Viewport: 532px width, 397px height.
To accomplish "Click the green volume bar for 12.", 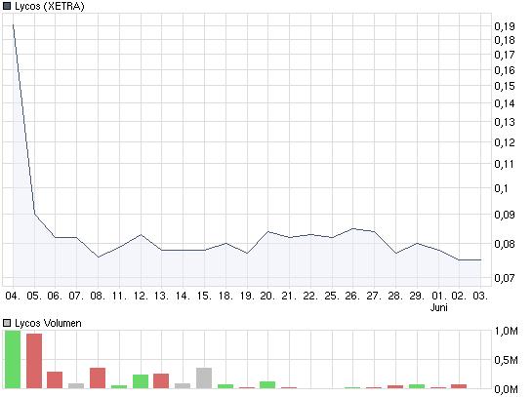I will [141, 381].
